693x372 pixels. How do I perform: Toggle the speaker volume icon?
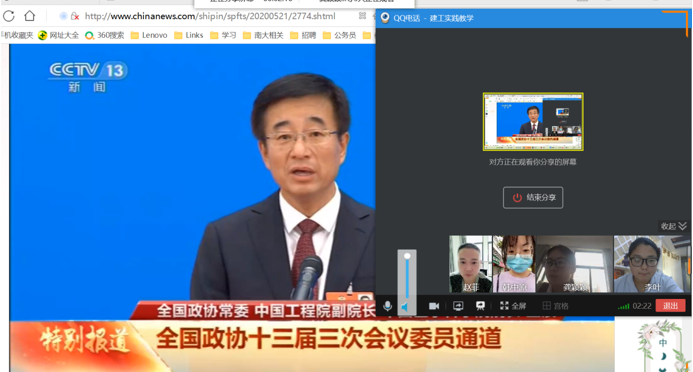[405, 307]
